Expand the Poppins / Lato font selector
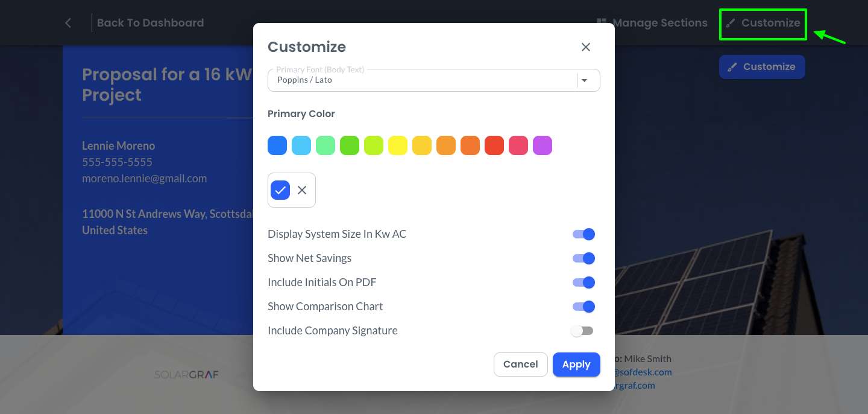The image size is (868, 414). pyautogui.click(x=434, y=80)
